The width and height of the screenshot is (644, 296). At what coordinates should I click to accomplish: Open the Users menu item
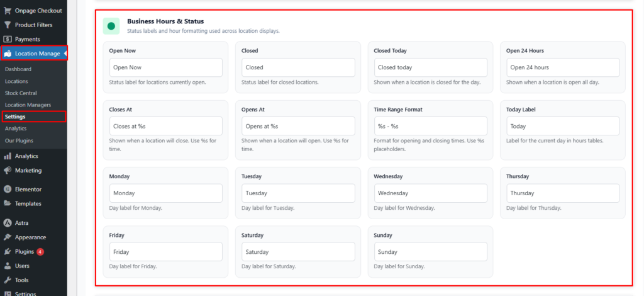(x=22, y=266)
